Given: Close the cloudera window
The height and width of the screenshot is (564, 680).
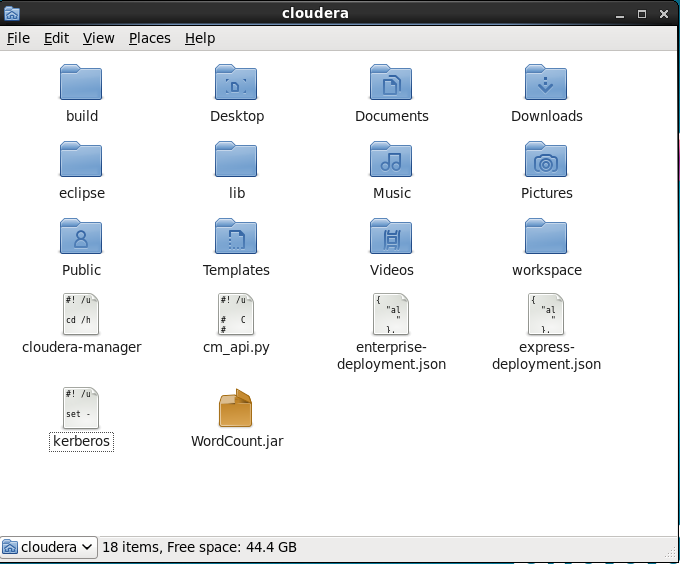Looking at the screenshot, I should pos(664,14).
